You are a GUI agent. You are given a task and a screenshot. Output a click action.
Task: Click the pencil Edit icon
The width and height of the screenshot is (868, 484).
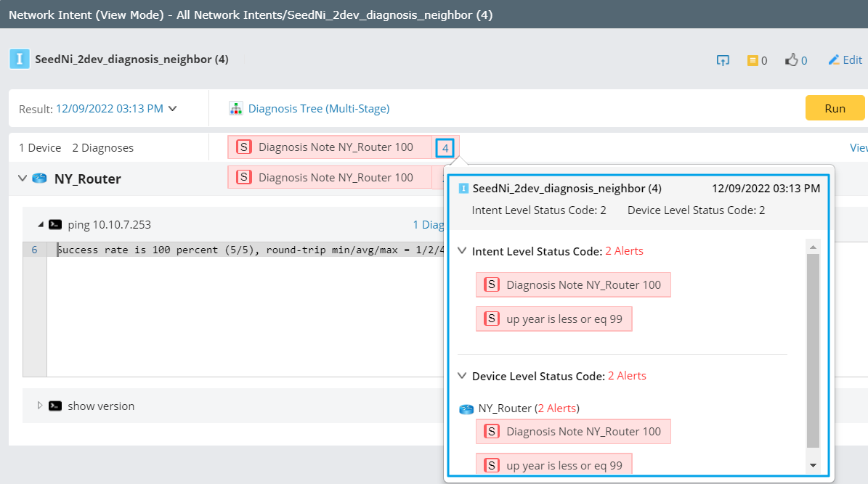tap(834, 60)
